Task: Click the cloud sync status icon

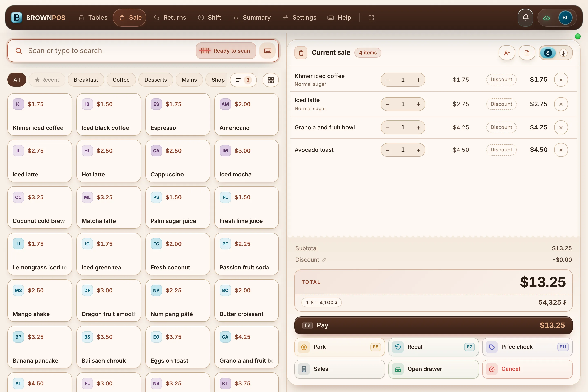Action: [547, 18]
